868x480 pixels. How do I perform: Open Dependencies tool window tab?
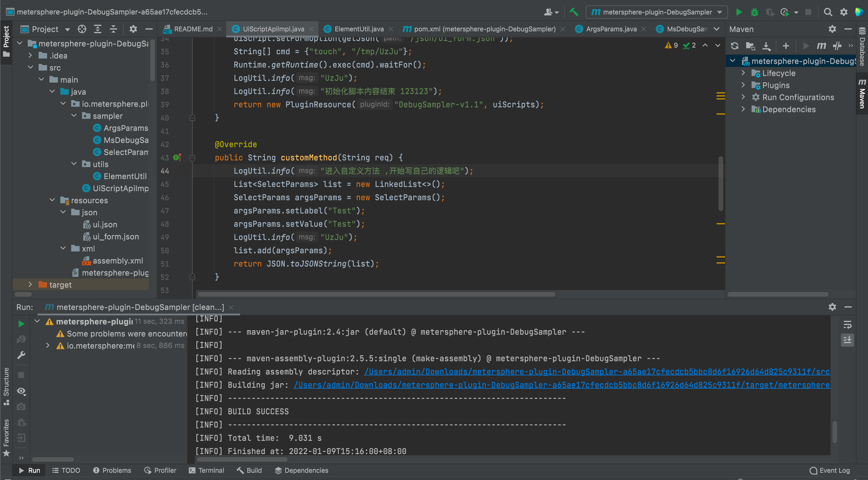[301, 470]
